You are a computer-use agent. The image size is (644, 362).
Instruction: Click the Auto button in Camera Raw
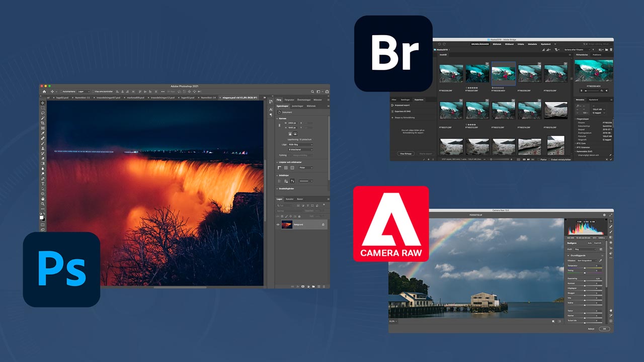[x=590, y=243]
